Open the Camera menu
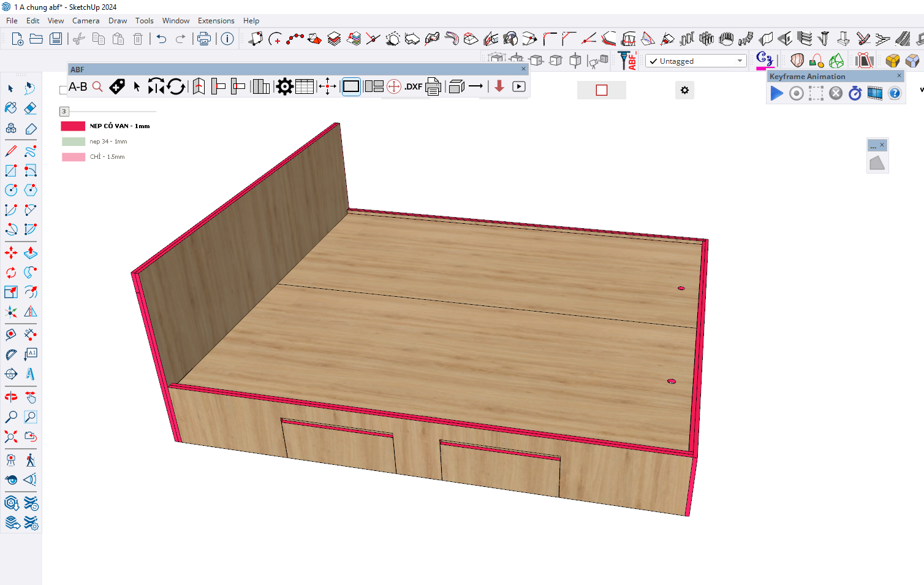This screenshot has height=585, width=924. pyautogui.click(x=85, y=21)
